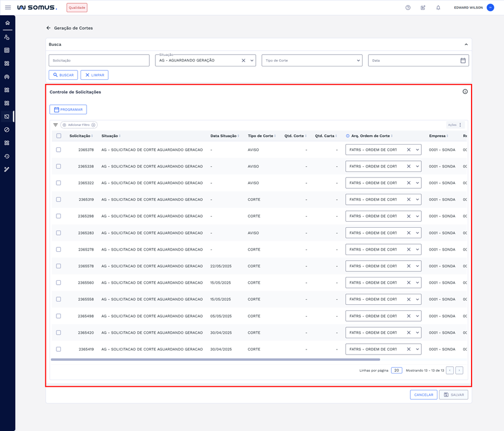Image resolution: width=504 pixels, height=431 pixels.
Task: Check the row for solicitação 2365378
Action: (59, 150)
